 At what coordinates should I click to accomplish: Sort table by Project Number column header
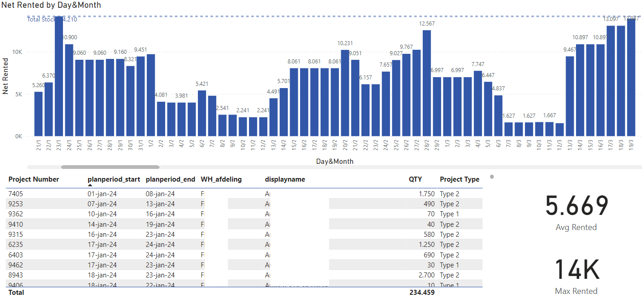click(34, 179)
